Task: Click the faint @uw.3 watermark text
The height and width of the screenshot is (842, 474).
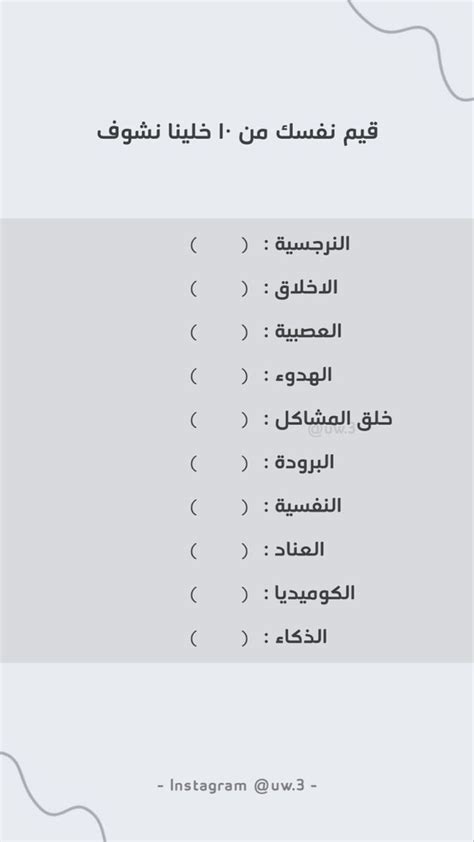Action: (333, 429)
